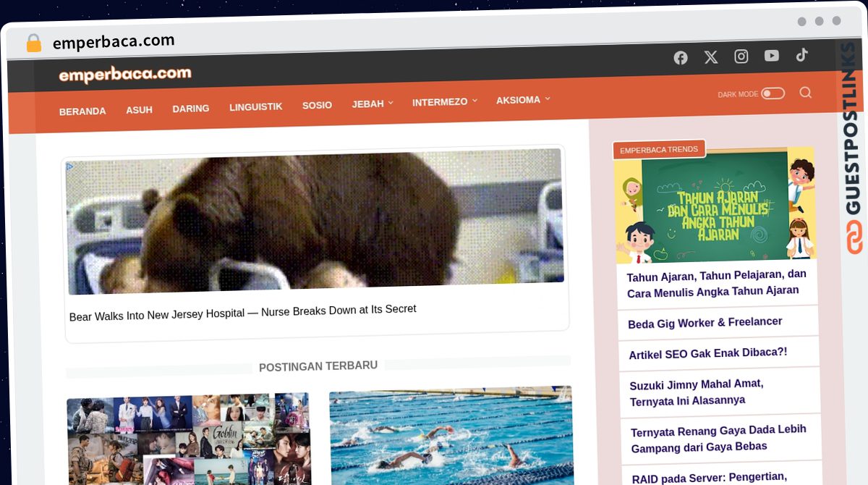Image resolution: width=868 pixels, height=485 pixels.
Task: Open RAID pada Server article link
Action: [710, 478]
